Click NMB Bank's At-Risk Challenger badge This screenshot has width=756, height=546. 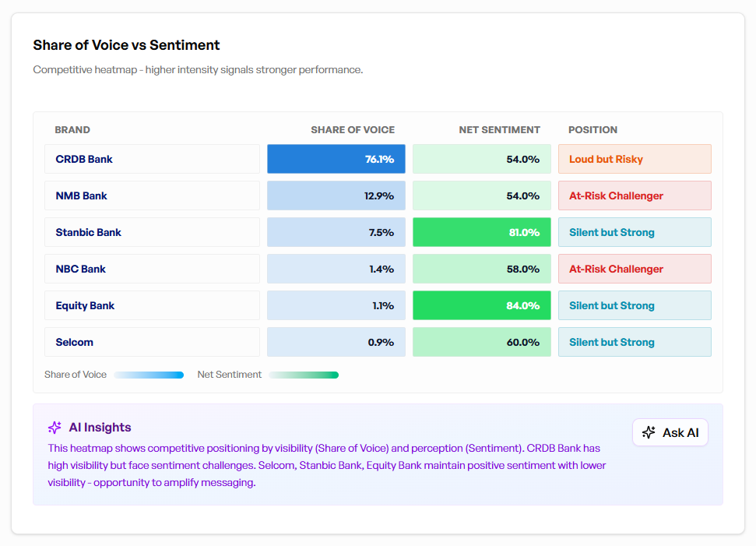(635, 196)
